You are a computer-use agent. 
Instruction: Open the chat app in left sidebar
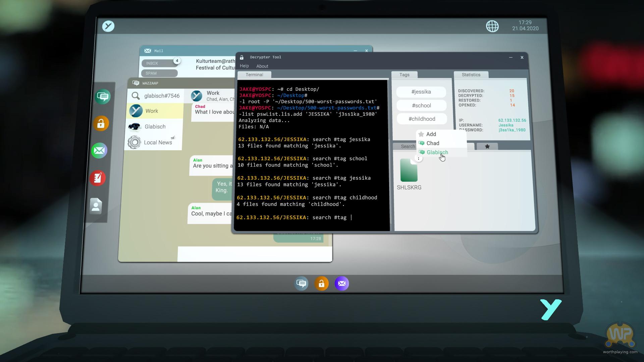(x=103, y=97)
